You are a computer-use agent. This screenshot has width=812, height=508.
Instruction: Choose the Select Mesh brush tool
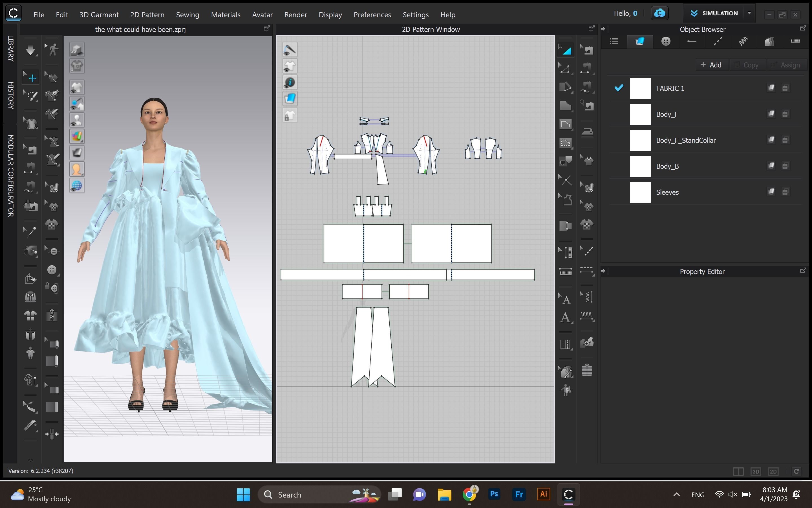click(31, 96)
